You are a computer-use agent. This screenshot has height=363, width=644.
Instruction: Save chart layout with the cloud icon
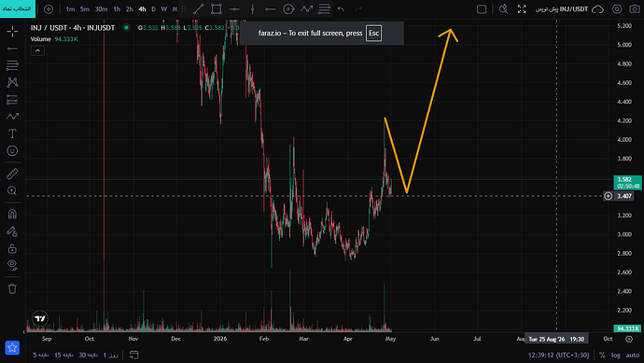coord(598,9)
